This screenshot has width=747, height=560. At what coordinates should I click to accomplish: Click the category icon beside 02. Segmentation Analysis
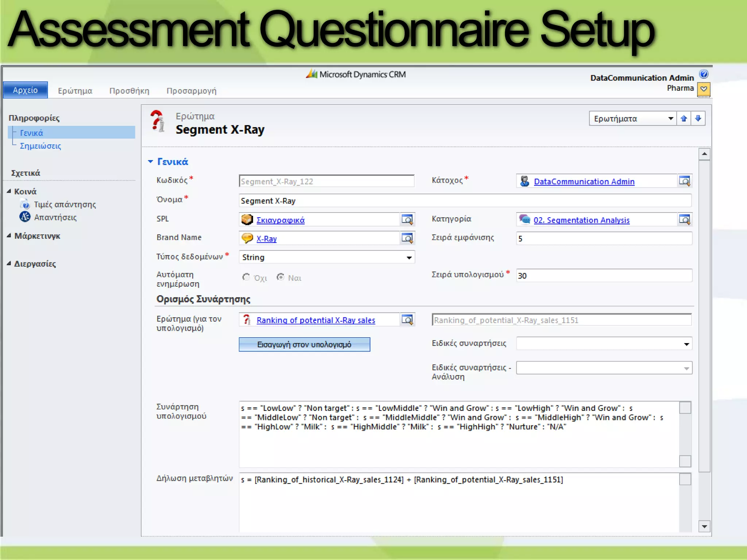tap(525, 219)
